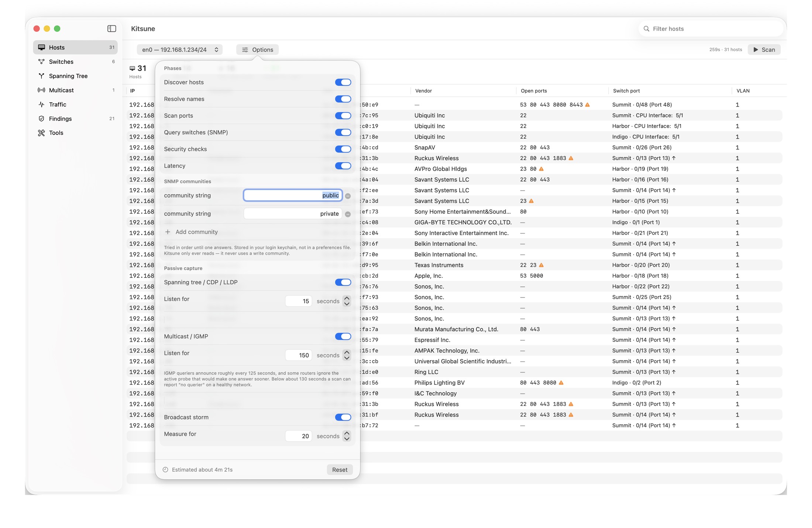This screenshot has width=812, height=528.
Task: Click warning icon on Texas Instruments row
Action: click(541, 265)
